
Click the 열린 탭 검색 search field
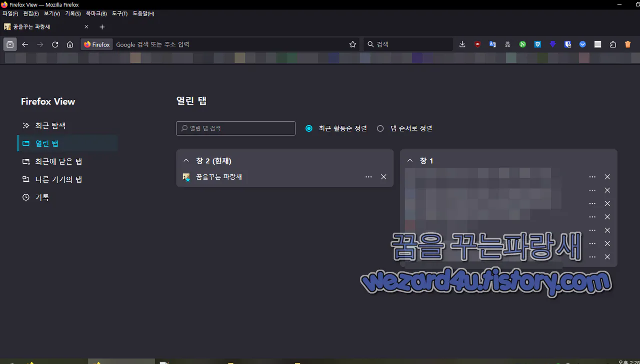click(235, 128)
